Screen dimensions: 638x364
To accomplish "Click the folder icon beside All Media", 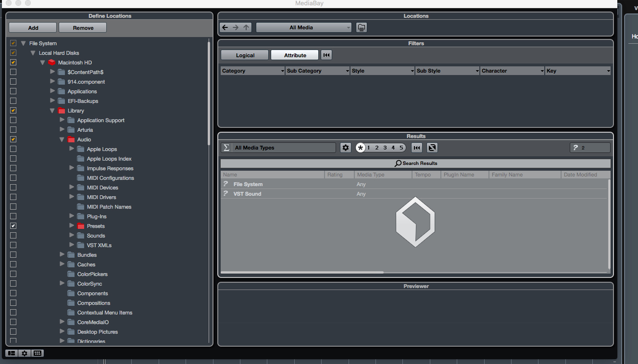I will click(362, 27).
